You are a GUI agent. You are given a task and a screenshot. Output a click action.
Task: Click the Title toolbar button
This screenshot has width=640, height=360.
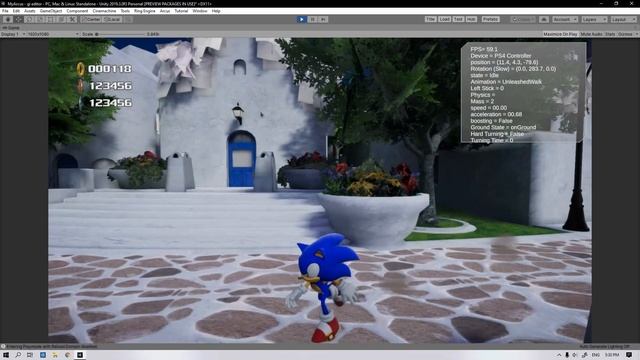(x=430, y=19)
